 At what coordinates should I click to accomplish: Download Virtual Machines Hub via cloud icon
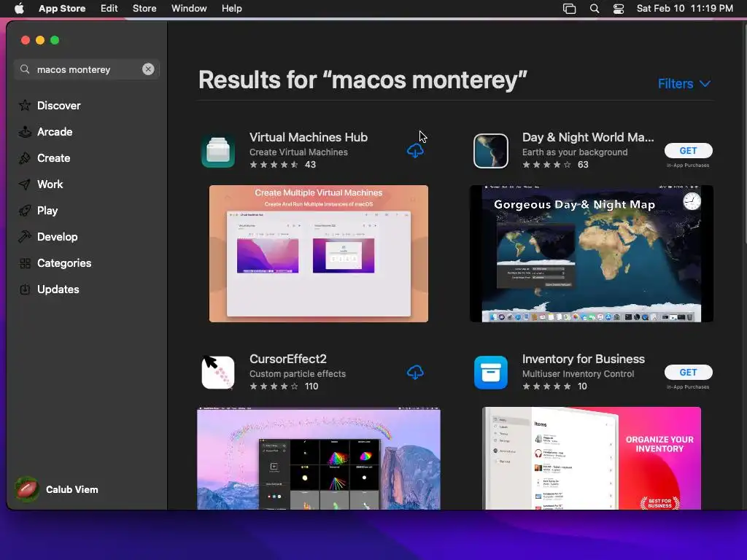click(x=415, y=151)
